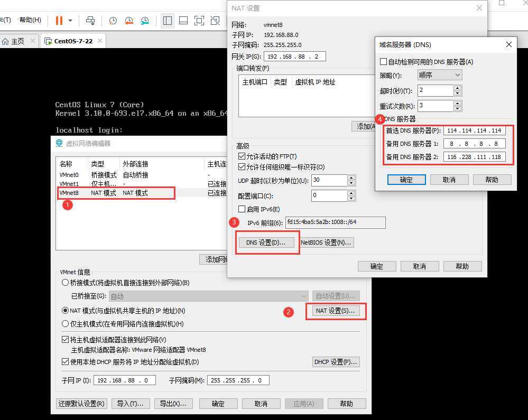
Task: Click the full screen mode icon
Action: [x=199, y=21]
